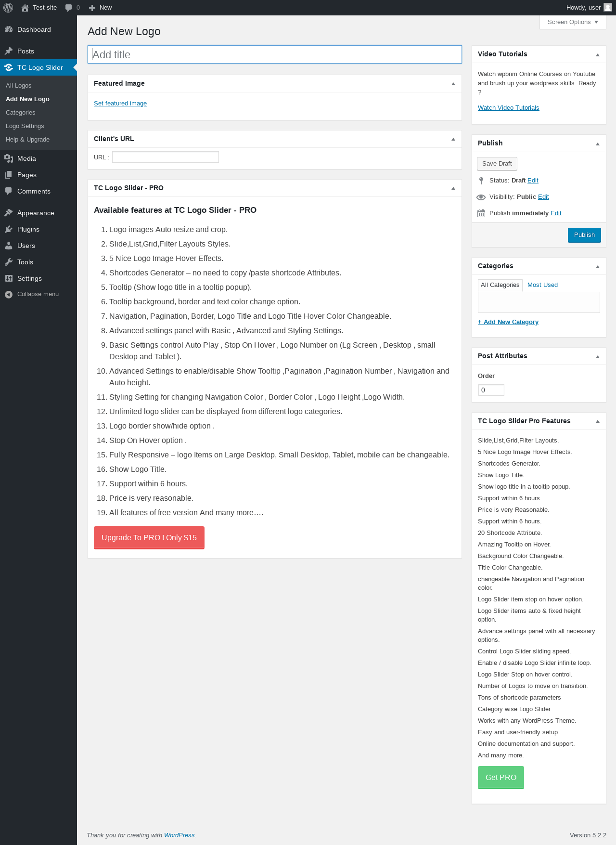The height and width of the screenshot is (845, 616).
Task: Click the Comments bubble icon in sidebar
Action: point(9,191)
